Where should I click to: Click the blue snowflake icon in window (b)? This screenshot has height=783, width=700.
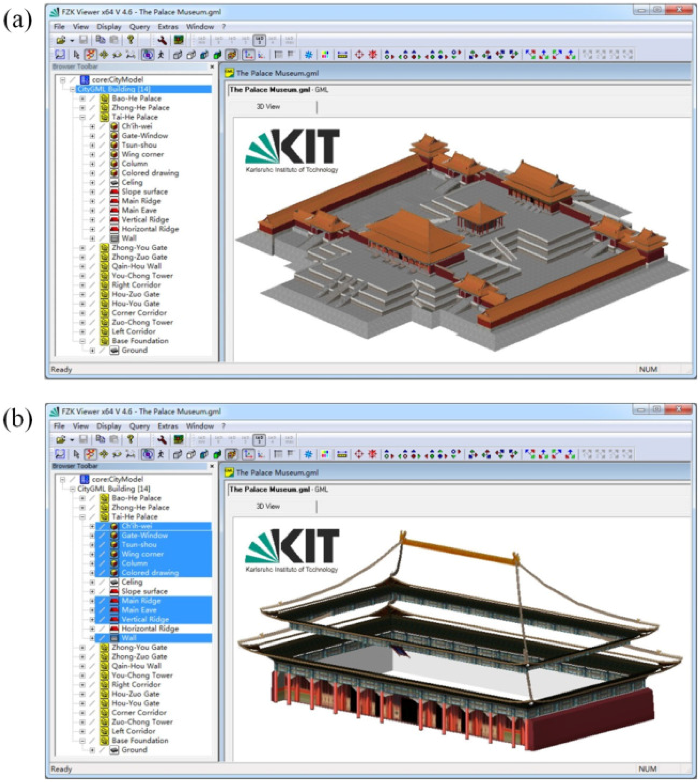[x=308, y=454]
